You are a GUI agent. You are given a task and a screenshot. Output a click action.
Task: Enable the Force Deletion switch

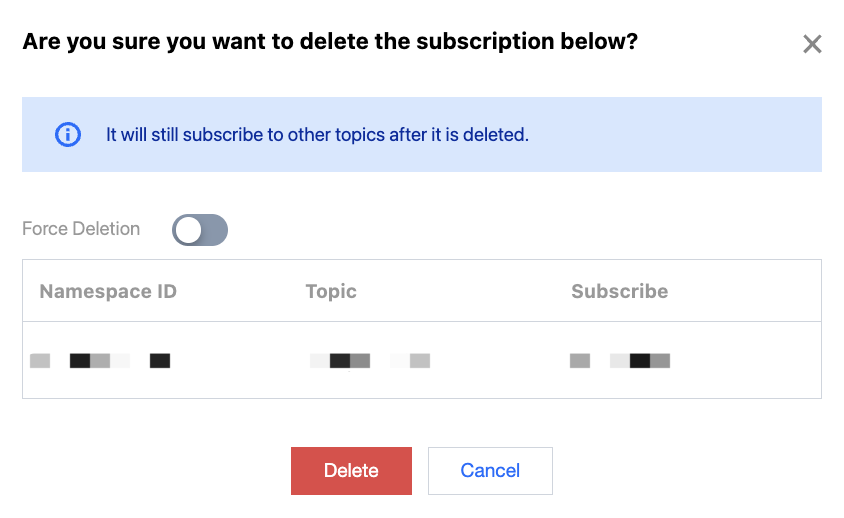[200, 230]
